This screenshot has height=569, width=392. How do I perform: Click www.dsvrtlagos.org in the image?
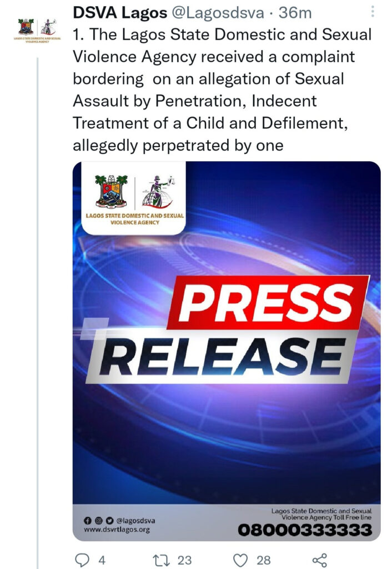(117, 530)
